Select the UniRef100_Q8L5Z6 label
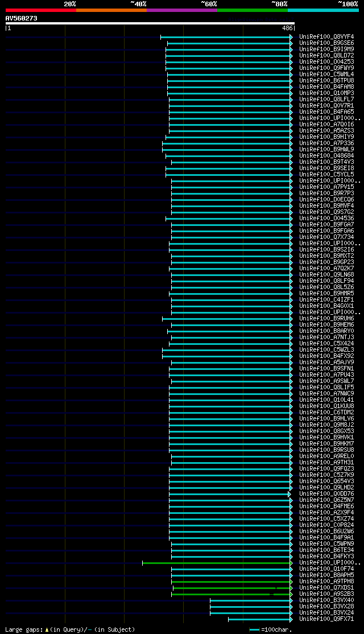 (327, 287)
